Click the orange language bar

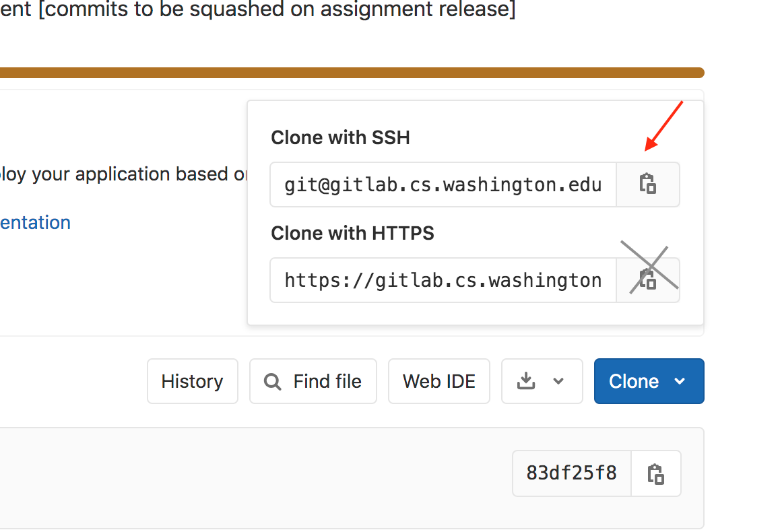[x=350, y=73]
